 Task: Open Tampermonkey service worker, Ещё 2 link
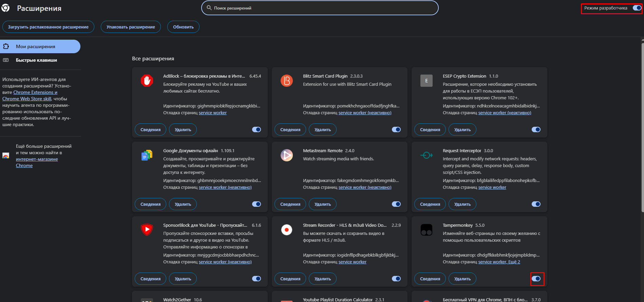[x=499, y=262]
